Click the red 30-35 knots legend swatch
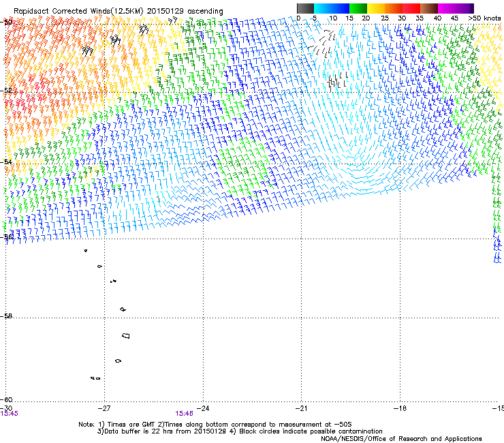 tap(411, 8)
